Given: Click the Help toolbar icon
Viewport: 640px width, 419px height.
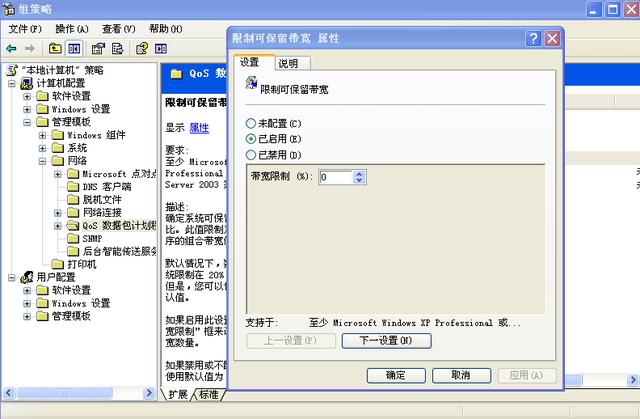Looking at the screenshot, I should point(143,47).
